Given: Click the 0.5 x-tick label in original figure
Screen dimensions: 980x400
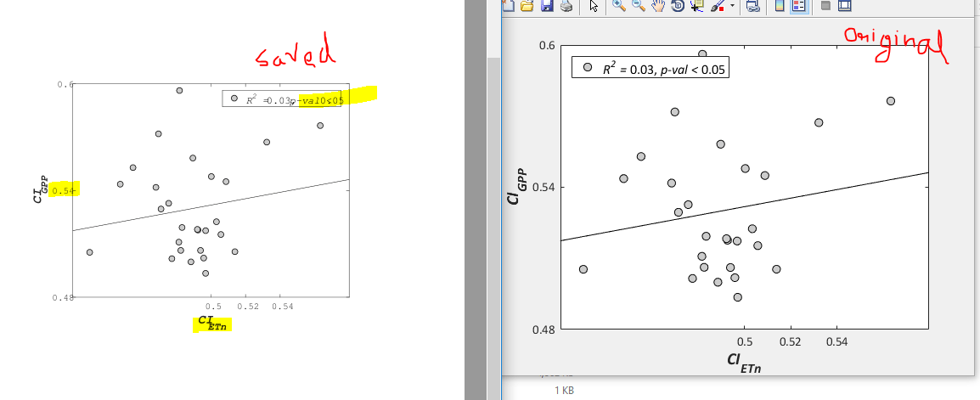Looking at the screenshot, I should click(745, 342).
